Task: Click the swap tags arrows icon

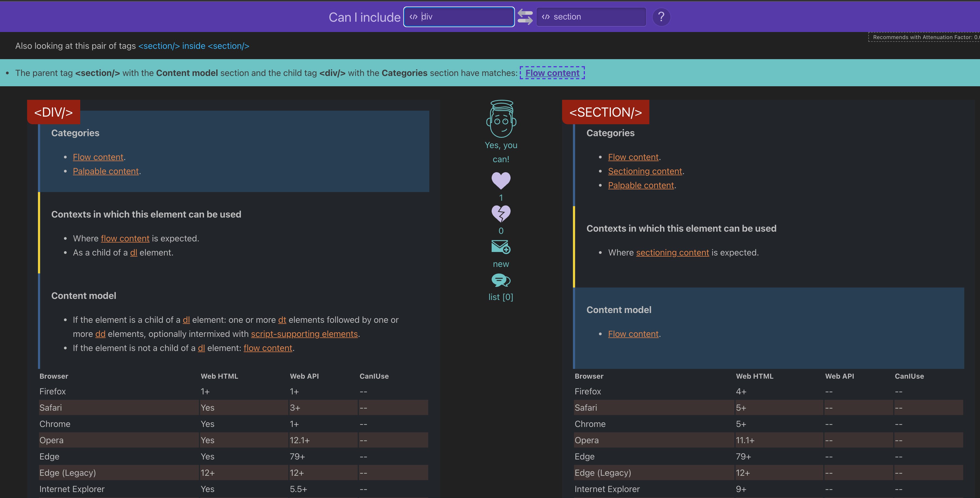Action: (x=525, y=17)
